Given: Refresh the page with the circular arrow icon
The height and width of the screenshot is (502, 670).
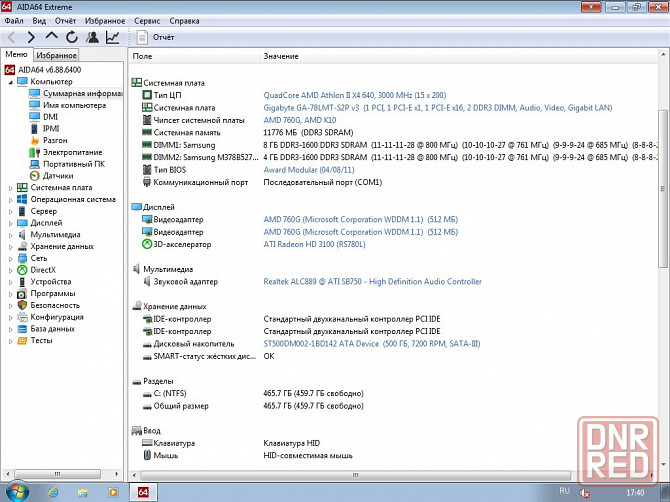Looking at the screenshot, I should click(71, 38).
